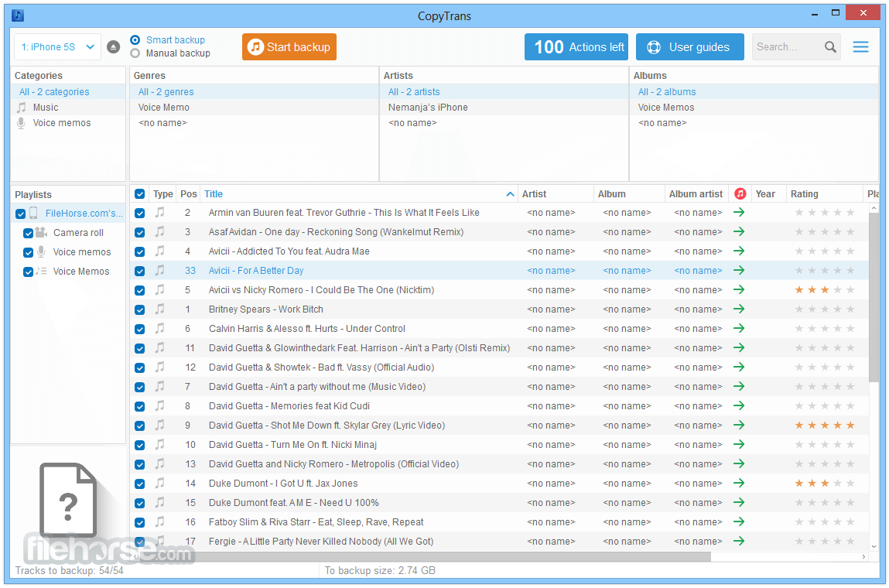
Task: Click the Voice Memos playlist list icon
Action: point(41,271)
